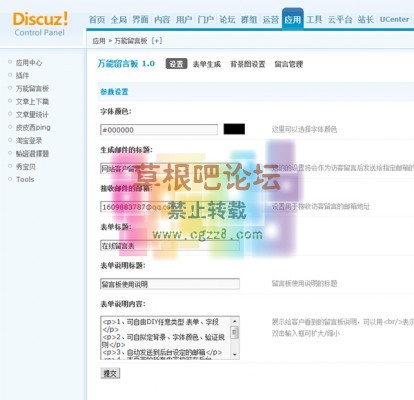The image size is (414, 400).
Task: Switch to the 背景图设置 tab
Action: click(248, 64)
